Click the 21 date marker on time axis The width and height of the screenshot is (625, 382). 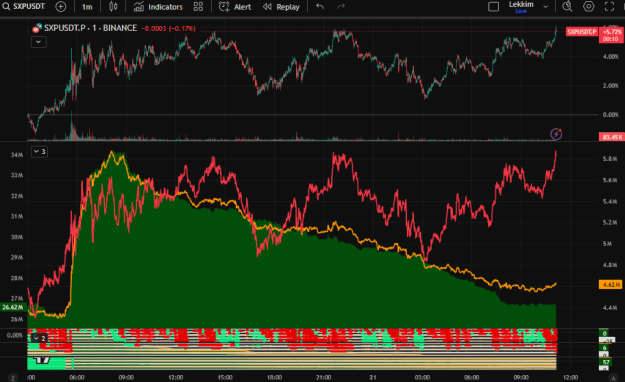click(372, 377)
